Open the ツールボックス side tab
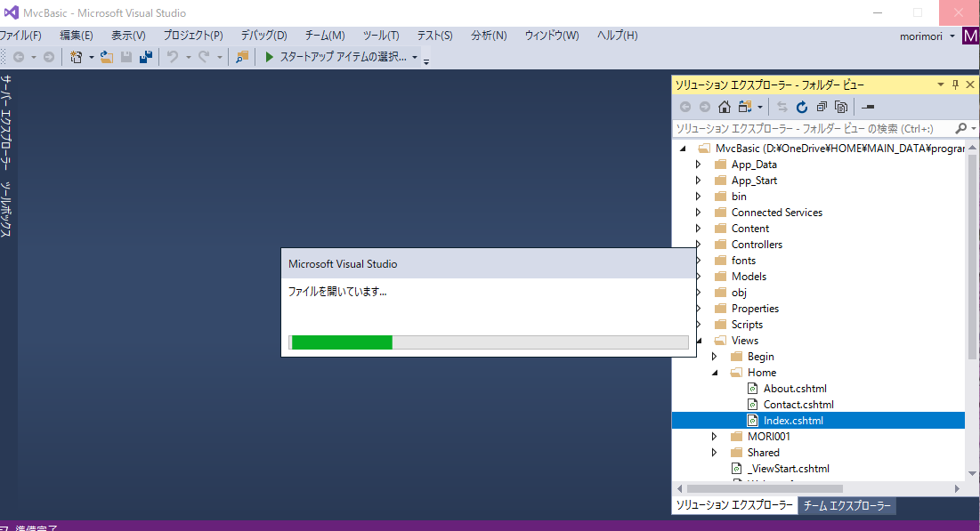 tap(5, 209)
